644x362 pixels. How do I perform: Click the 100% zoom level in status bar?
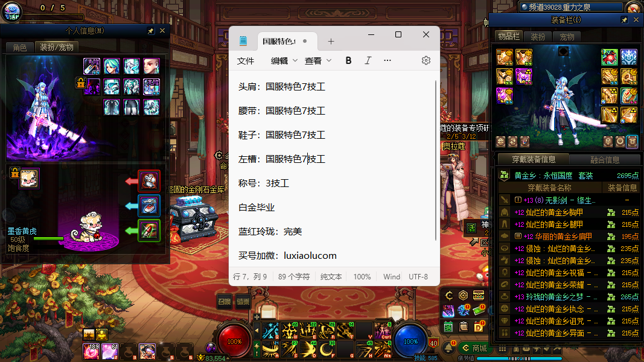tap(362, 276)
